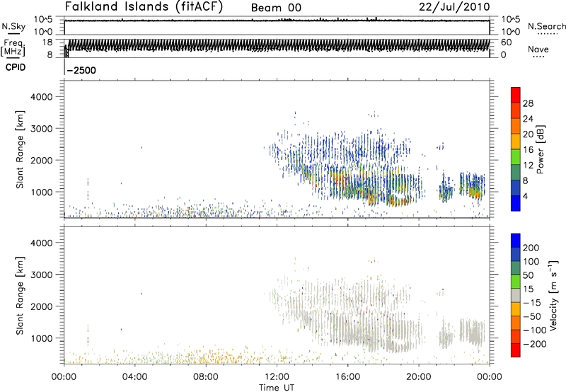Click the "200" label on Velocity color bar
This screenshot has width=566, height=392.
pyautogui.click(x=531, y=248)
